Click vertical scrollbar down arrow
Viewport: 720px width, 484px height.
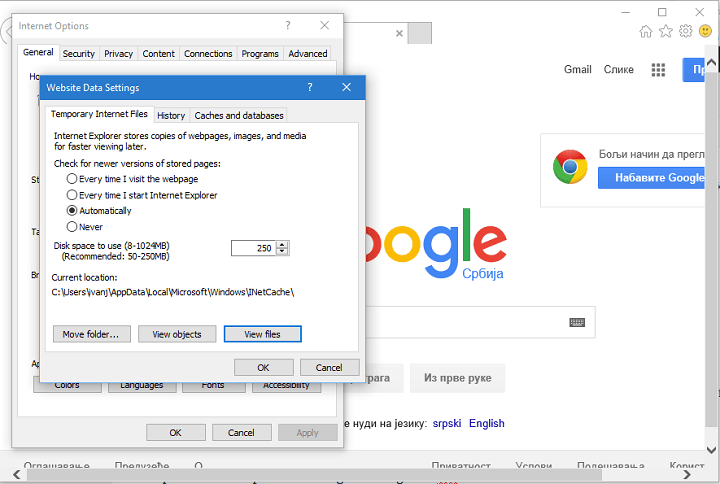click(711, 450)
